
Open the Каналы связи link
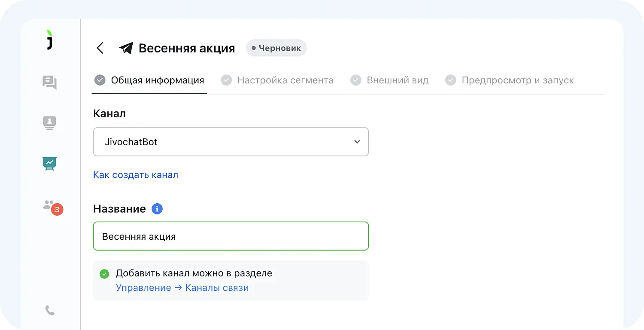[217, 287]
